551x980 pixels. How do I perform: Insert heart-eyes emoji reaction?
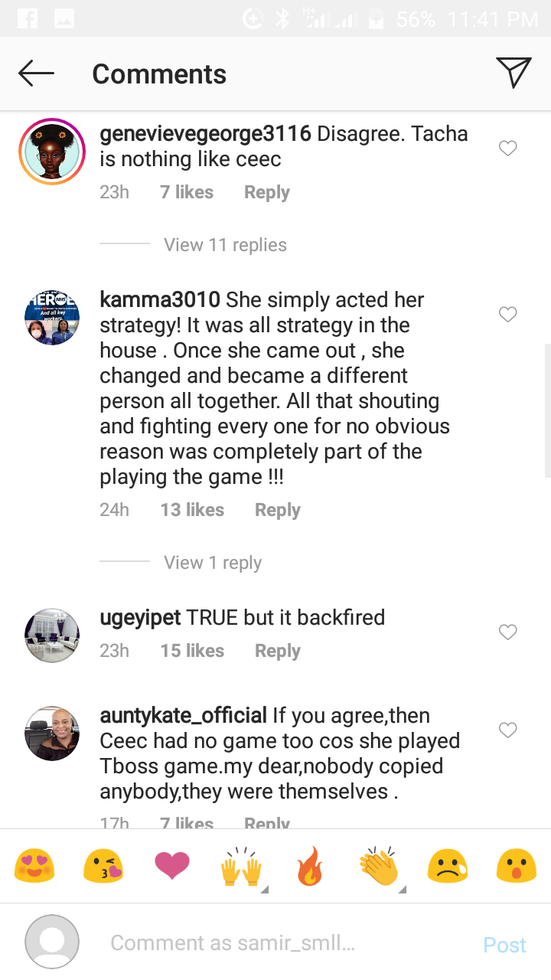tap(34, 867)
